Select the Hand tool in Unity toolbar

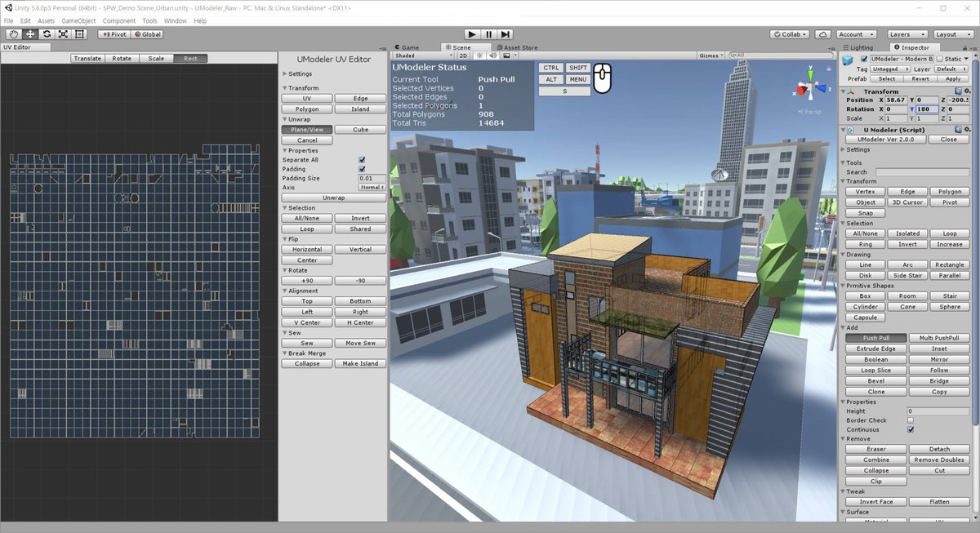pyautogui.click(x=13, y=34)
